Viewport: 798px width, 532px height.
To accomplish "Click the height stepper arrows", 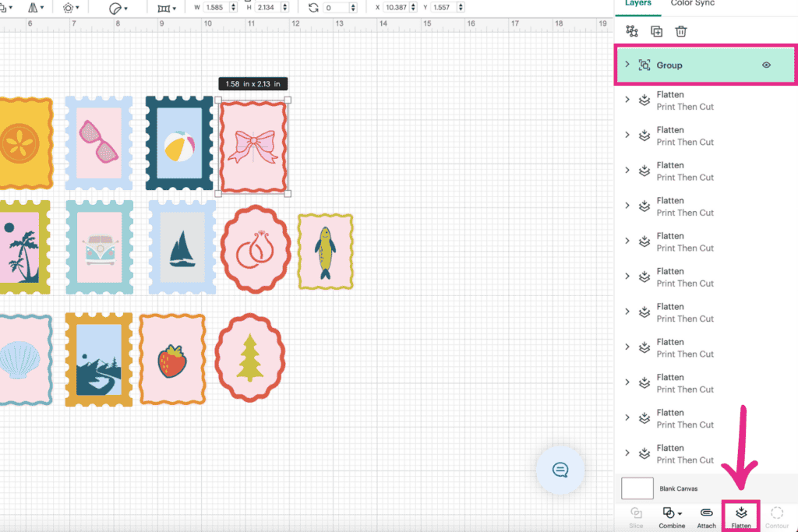I will pos(285,8).
